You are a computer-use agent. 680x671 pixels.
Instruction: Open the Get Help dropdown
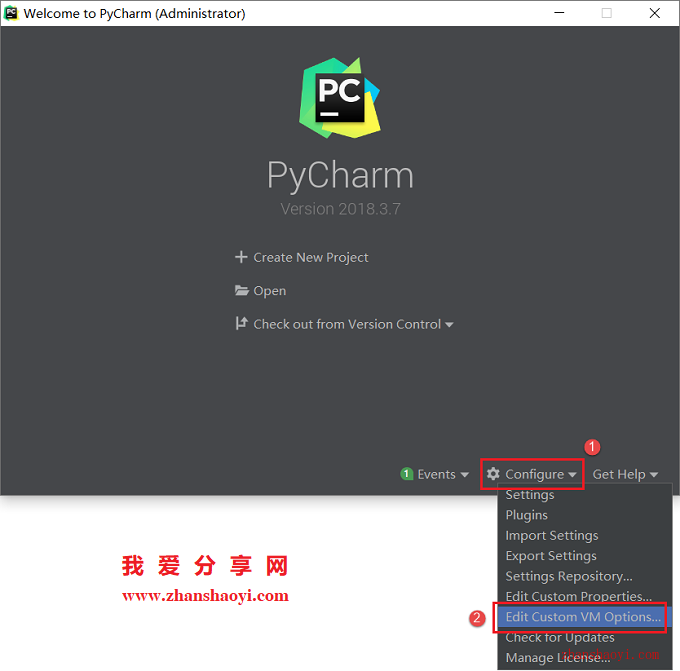pos(625,475)
